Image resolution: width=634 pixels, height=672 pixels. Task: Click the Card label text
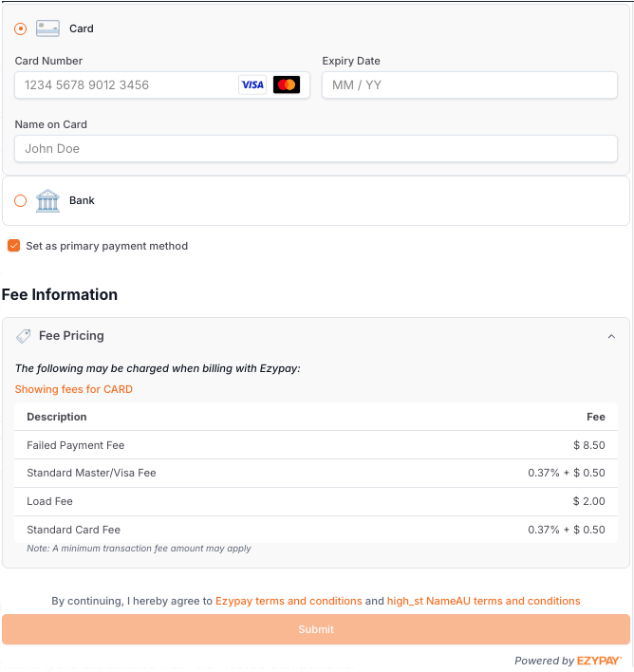(82, 28)
